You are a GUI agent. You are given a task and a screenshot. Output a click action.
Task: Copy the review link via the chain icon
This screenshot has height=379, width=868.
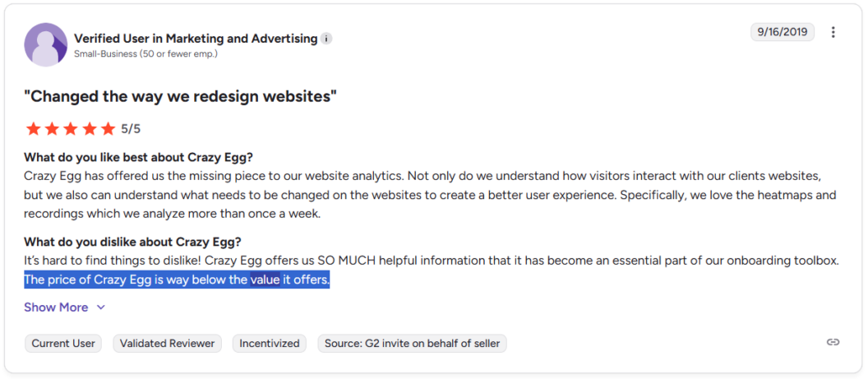[x=833, y=342]
